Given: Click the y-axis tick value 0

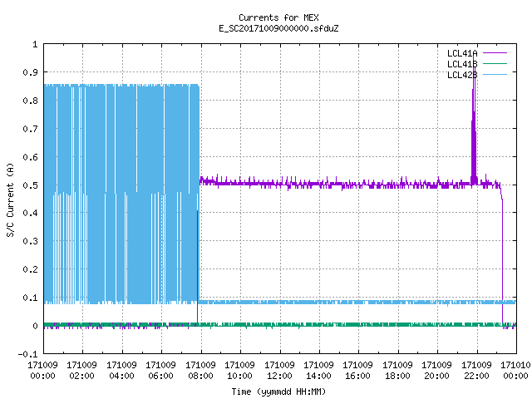Looking at the screenshot, I should 35,326.
